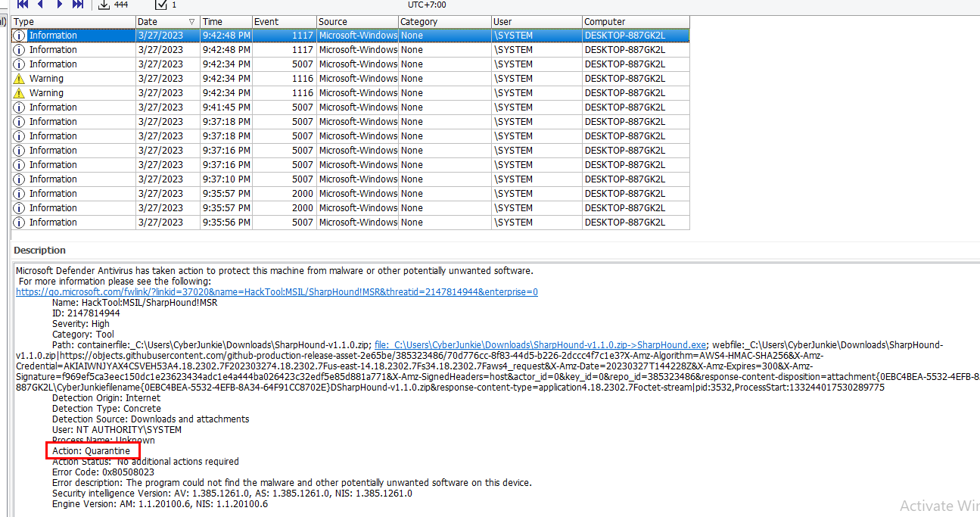Select the event logged at 9:41:45 PM
Image resolution: width=980 pixels, height=517 pixels.
tap(350, 107)
